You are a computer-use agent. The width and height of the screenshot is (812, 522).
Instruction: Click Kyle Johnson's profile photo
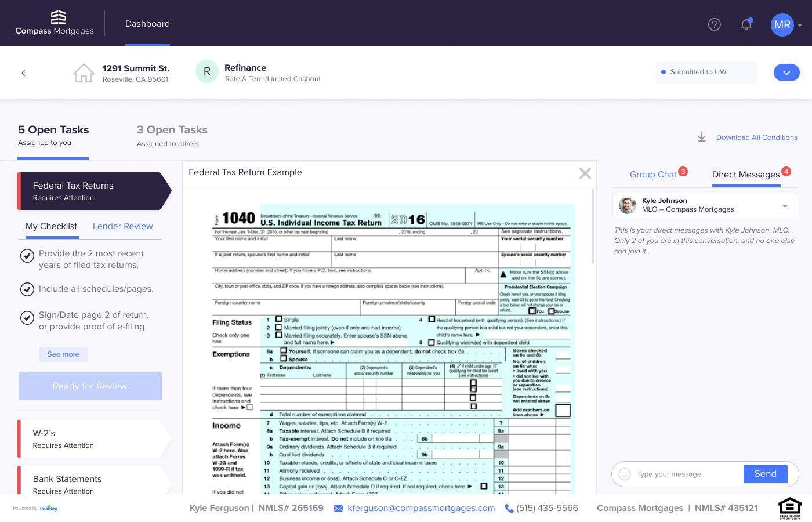[628, 205]
